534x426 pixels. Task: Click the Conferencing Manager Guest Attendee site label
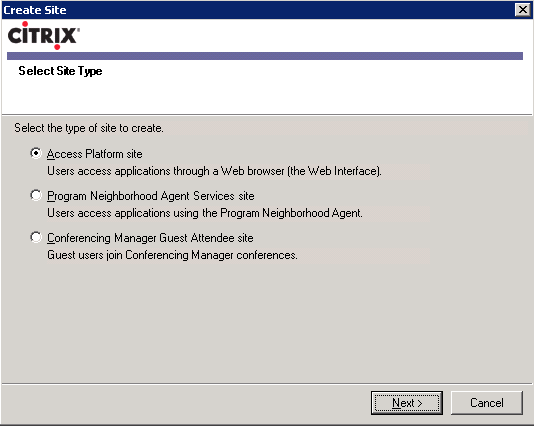[150, 238]
